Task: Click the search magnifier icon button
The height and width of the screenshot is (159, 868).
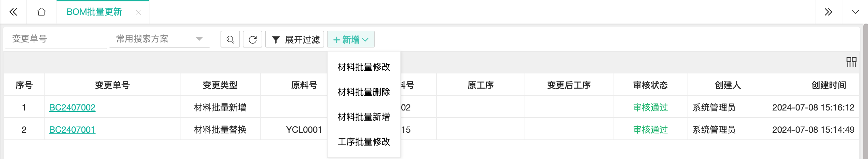Action: point(230,39)
